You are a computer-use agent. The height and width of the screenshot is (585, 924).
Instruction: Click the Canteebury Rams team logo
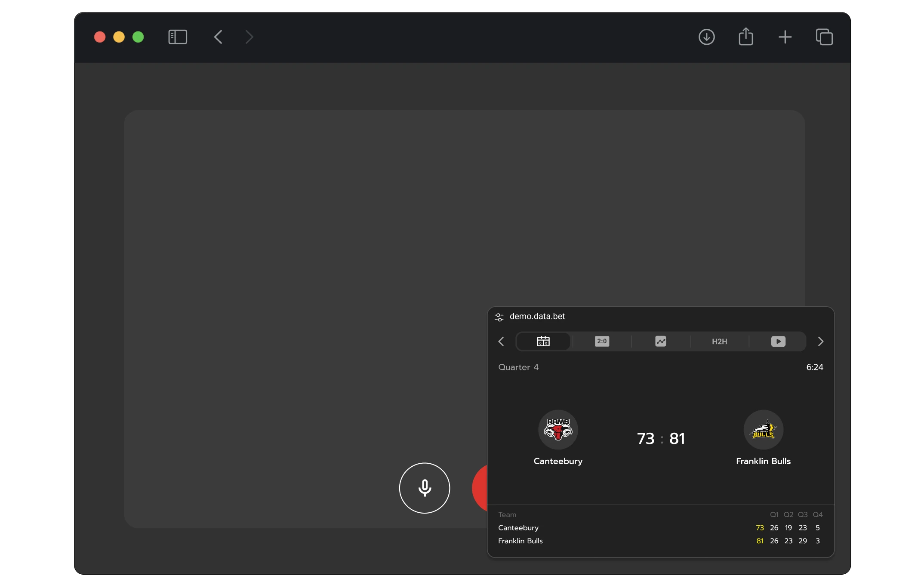point(558,429)
